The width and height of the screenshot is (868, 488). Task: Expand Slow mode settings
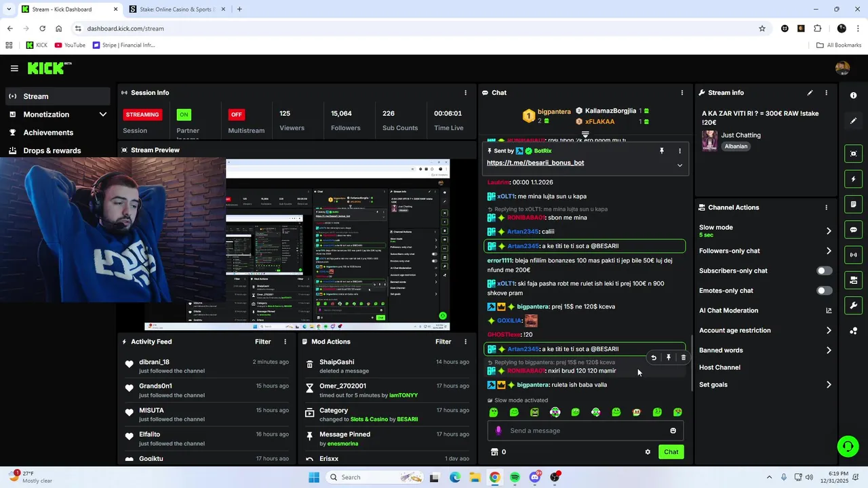click(829, 231)
